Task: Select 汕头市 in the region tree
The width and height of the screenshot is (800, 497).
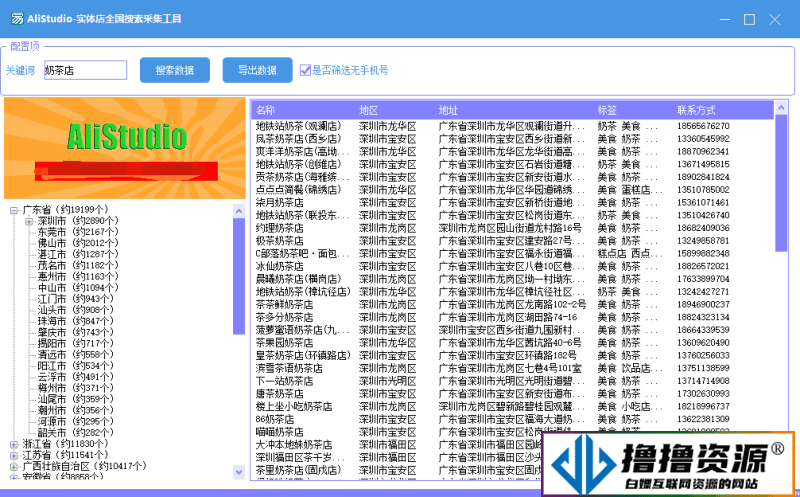Action: click(76, 310)
